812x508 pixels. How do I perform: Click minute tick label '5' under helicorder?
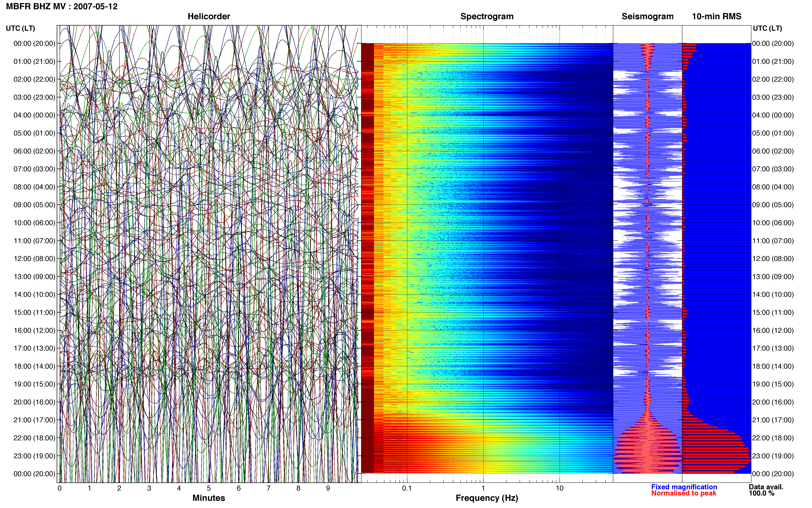(x=209, y=488)
